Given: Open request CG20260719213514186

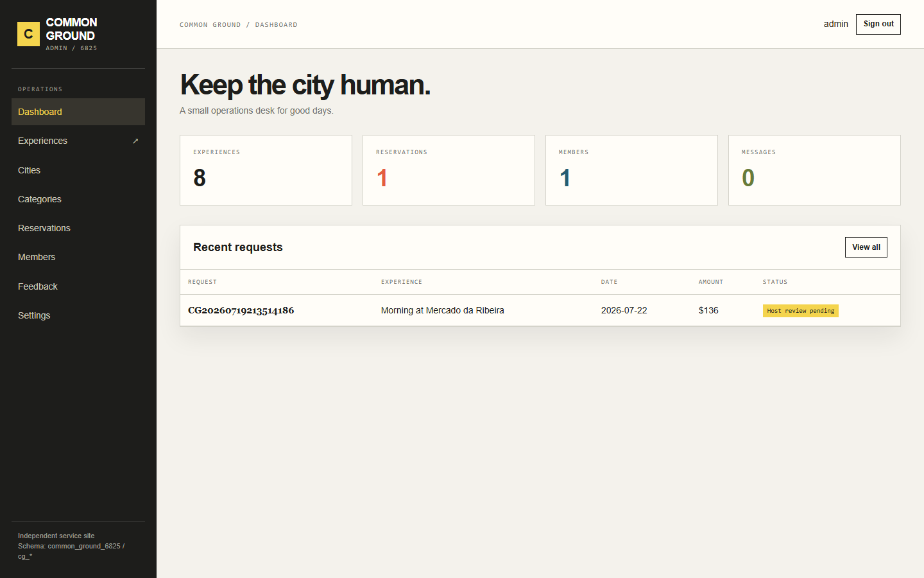Looking at the screenshot, I should 241,310.
